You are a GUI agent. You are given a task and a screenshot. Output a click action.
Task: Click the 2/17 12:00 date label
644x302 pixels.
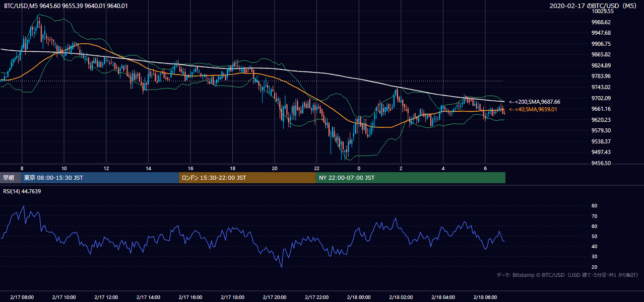106,297
